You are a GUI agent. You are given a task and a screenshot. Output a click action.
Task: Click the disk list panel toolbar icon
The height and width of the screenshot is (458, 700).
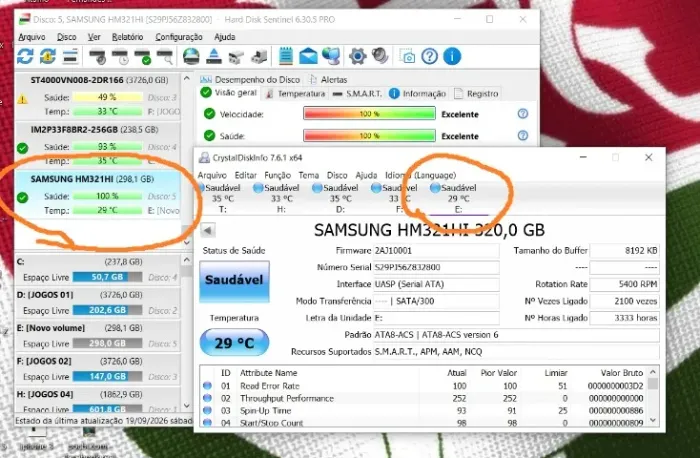click(x=71, y=57)
